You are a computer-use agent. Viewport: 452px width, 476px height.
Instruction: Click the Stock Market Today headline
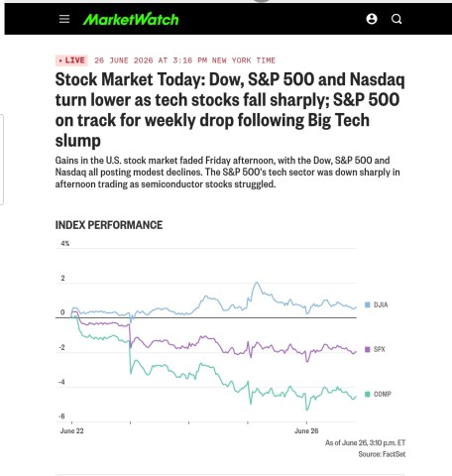[x=230, y=110]
